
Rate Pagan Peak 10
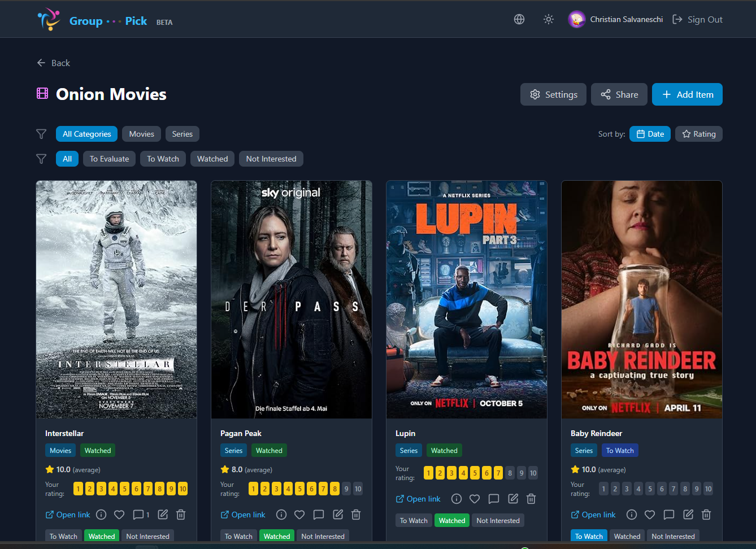[358, 489]
